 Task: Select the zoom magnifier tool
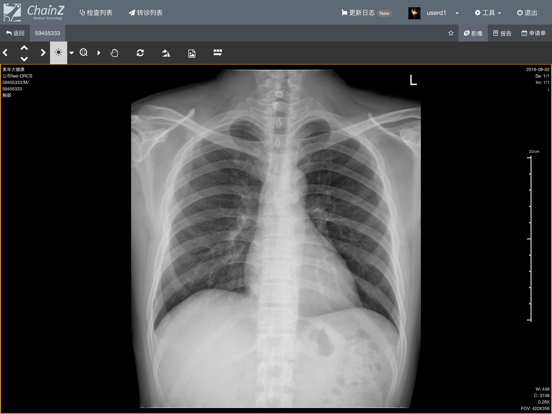click(83, 53)
